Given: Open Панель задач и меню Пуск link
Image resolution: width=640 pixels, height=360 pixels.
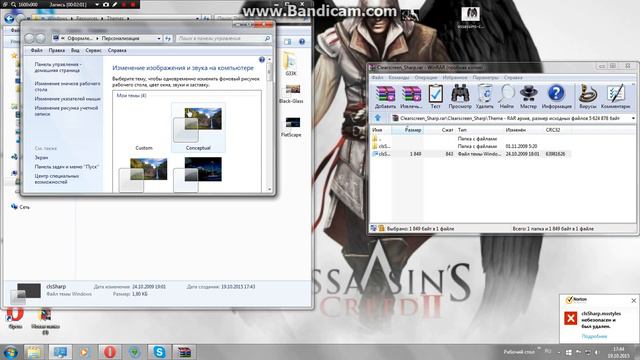Looking at the screenshot, I should [x=67, y=167].
